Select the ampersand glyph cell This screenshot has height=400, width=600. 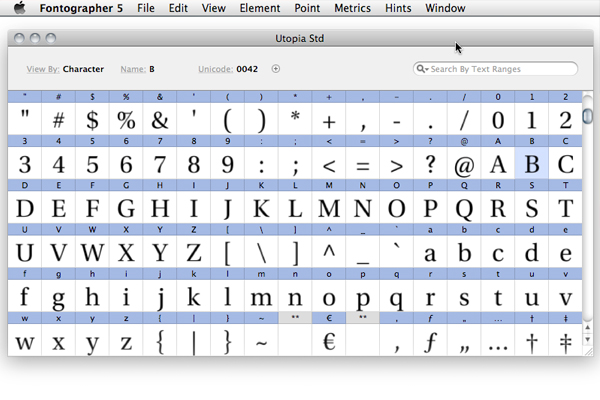click(x=159, y=120)
